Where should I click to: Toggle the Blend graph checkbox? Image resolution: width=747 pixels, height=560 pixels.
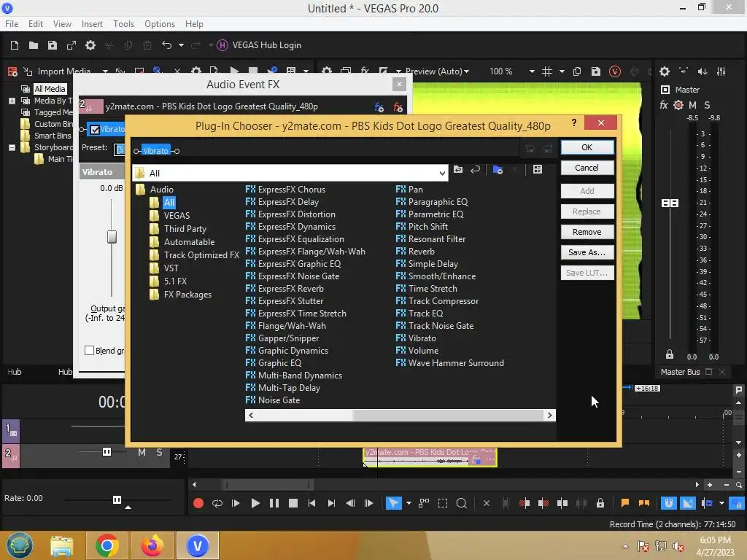tap(89, 351)
